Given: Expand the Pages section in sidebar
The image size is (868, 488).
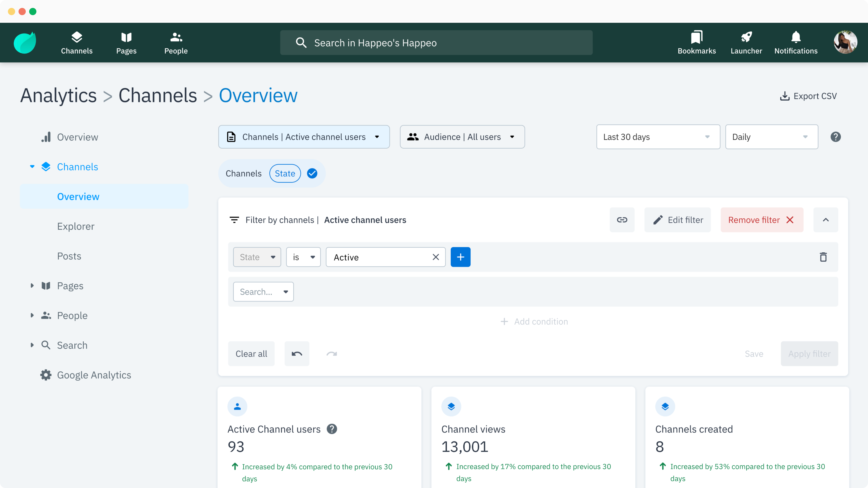Looking at the screenshot, I should click(32, 286).
